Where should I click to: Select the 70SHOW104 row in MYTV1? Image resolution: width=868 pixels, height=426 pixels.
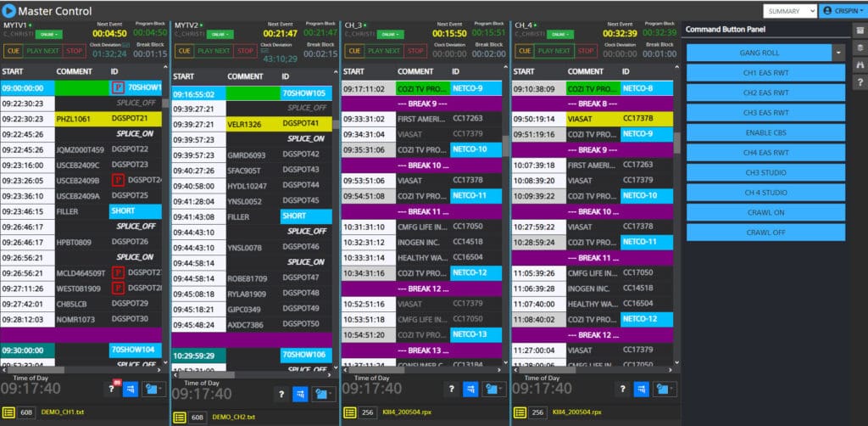coord(81,350)
